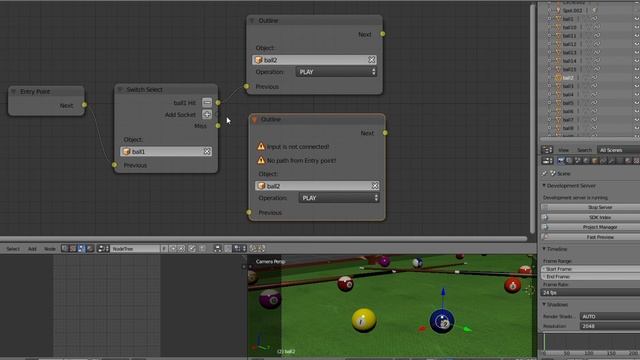Open the Add menu in node editor header
Image resolution: width=640 pixels, height=360 pixels.
click(32, 249)
